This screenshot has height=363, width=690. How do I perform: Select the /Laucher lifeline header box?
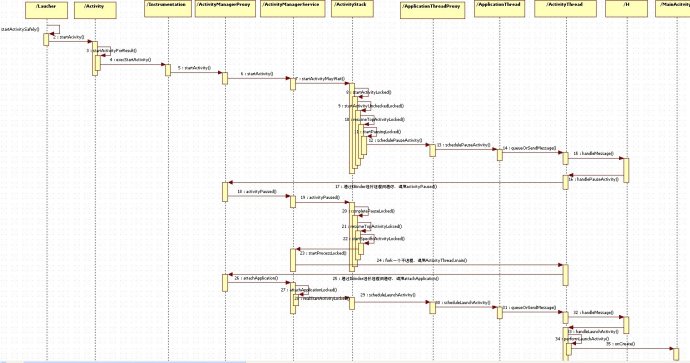click(x=46, y=10)
